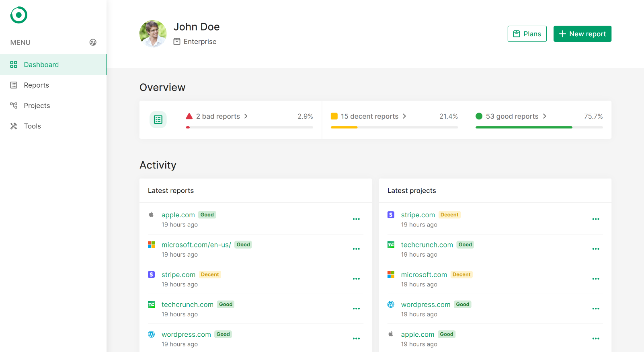Open the 15 decent reports link

369,116
